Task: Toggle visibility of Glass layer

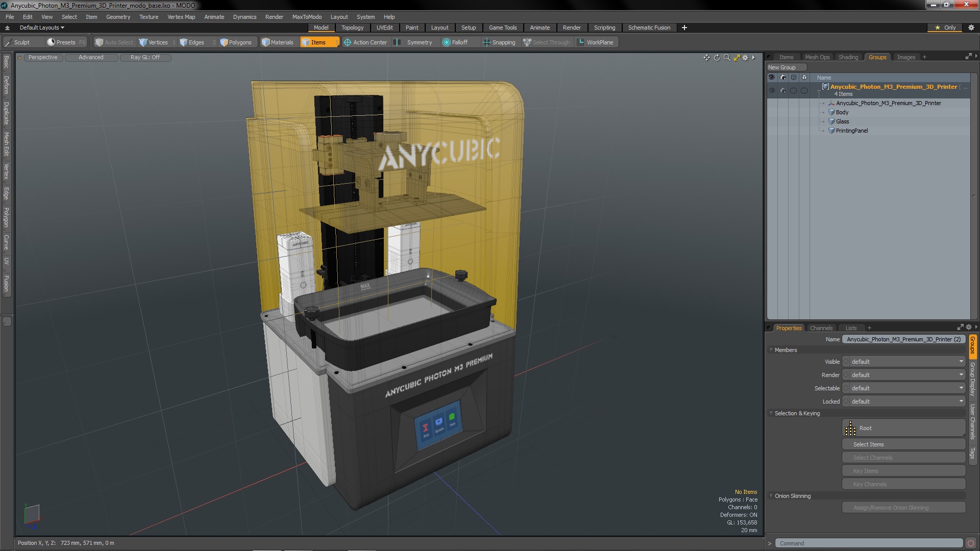Action: tap(772, 121)
